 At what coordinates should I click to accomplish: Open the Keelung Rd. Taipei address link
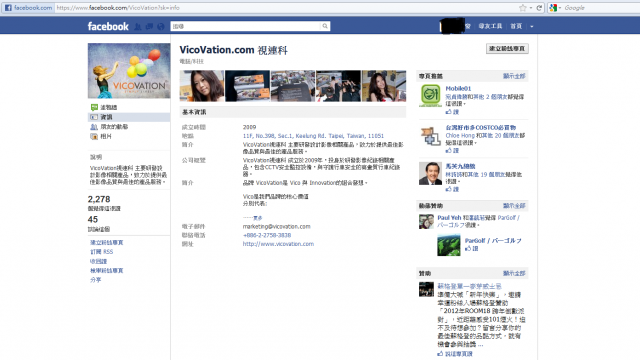click(313, 136)
